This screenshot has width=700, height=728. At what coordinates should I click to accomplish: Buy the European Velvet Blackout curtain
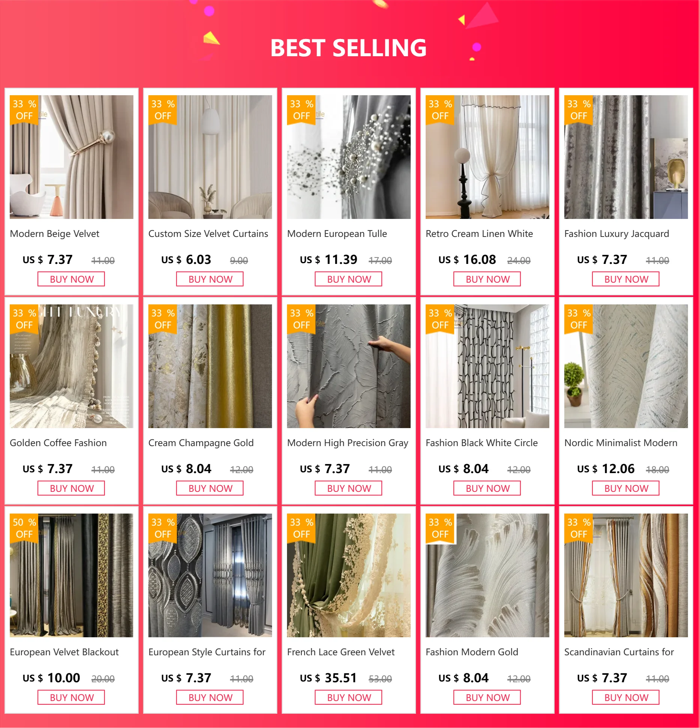(x=71, y=698)
